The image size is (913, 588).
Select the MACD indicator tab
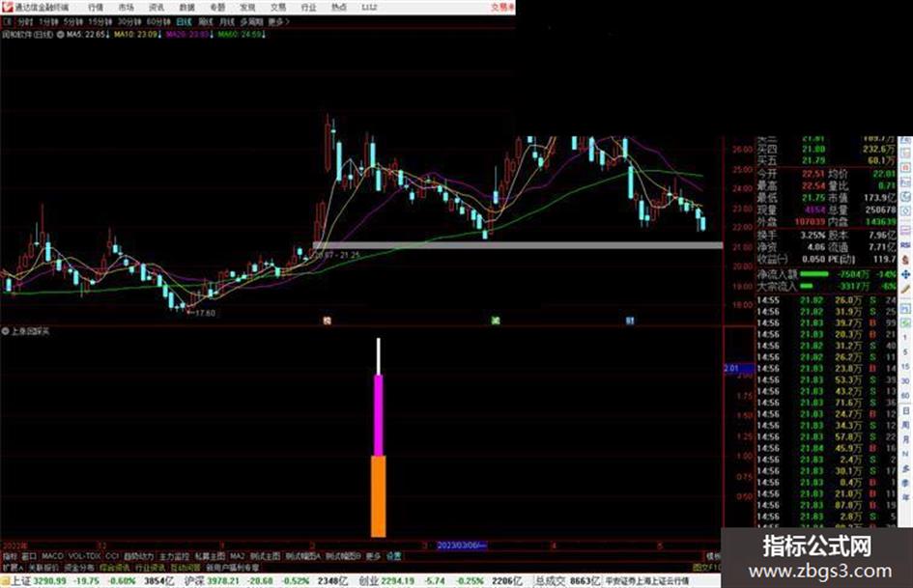(x=52, y=556)
